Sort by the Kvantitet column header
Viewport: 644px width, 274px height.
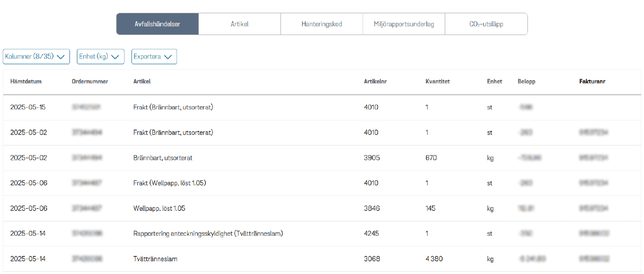pyautogui.click(x=438, y=82)
